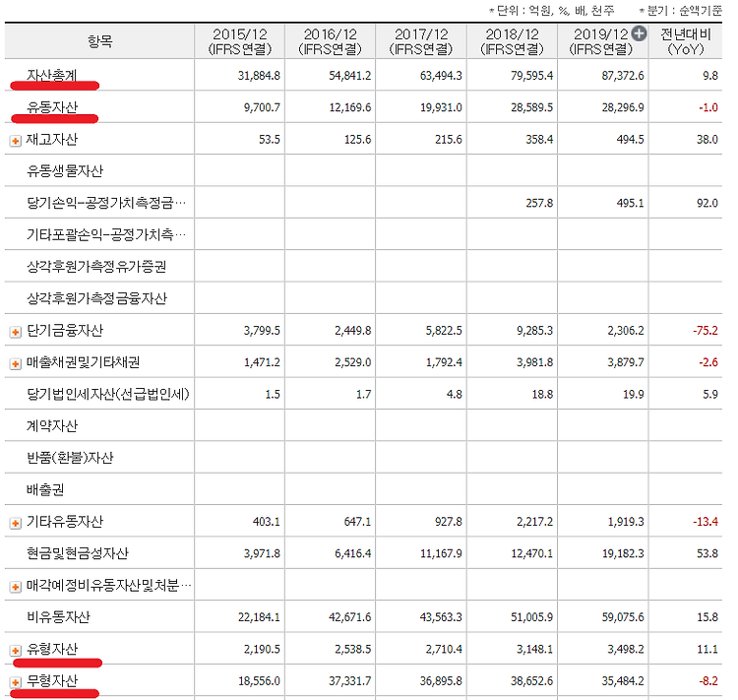The width and height of the screenshot is (738, 700).
Task: Click the 11,167.9 cash value
Action: pos(441,553)
